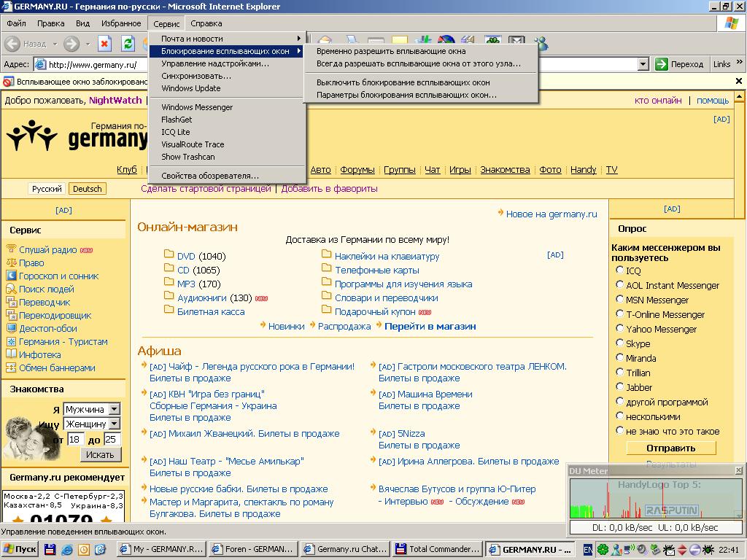Viewport: 747px width, 560px height.
Task: Click the Forward arrow toolbar icon
Action: coord(71,44)
